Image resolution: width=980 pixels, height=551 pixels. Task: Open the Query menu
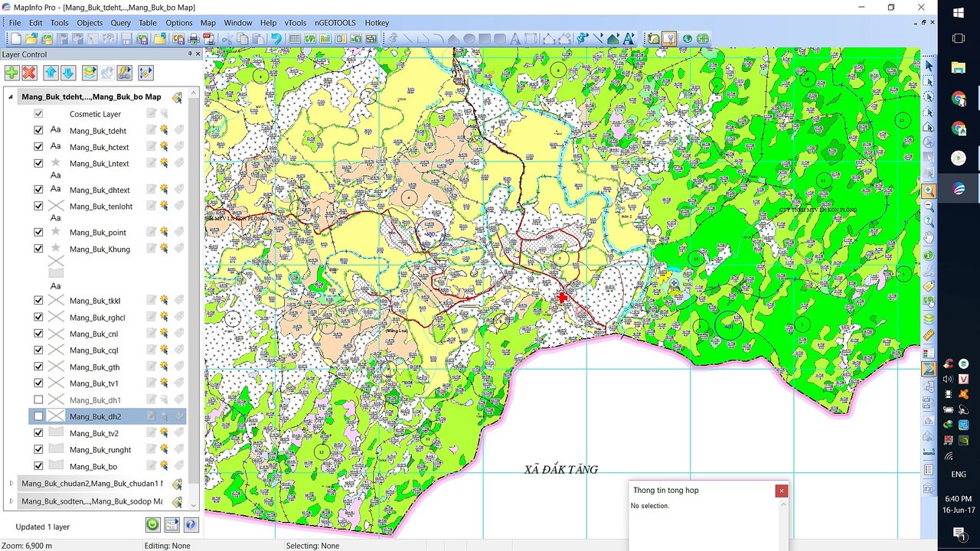(x=120, y=23)
